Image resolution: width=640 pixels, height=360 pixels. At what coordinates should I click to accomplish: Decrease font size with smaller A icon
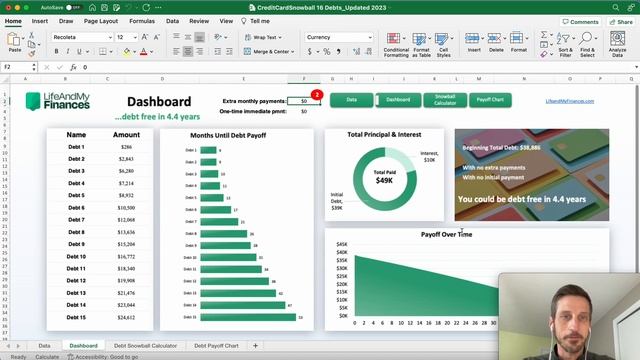(x=156, y=37)
